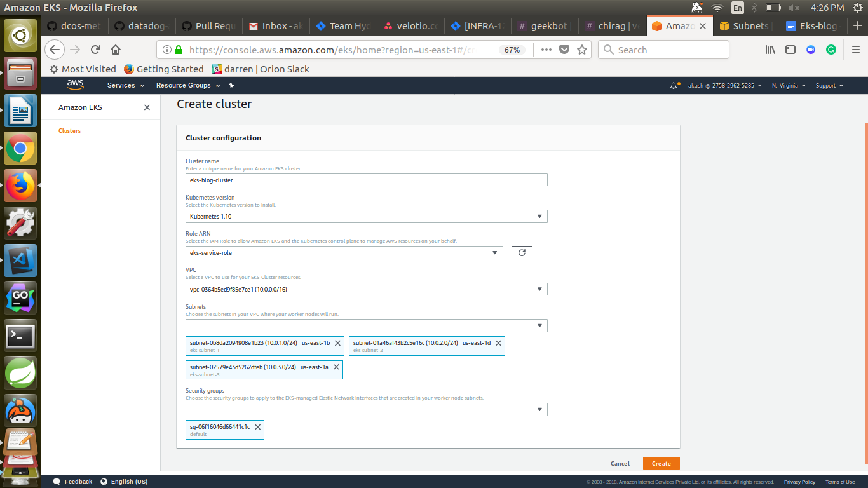Bookmark this page with star icon

(582, 50)
